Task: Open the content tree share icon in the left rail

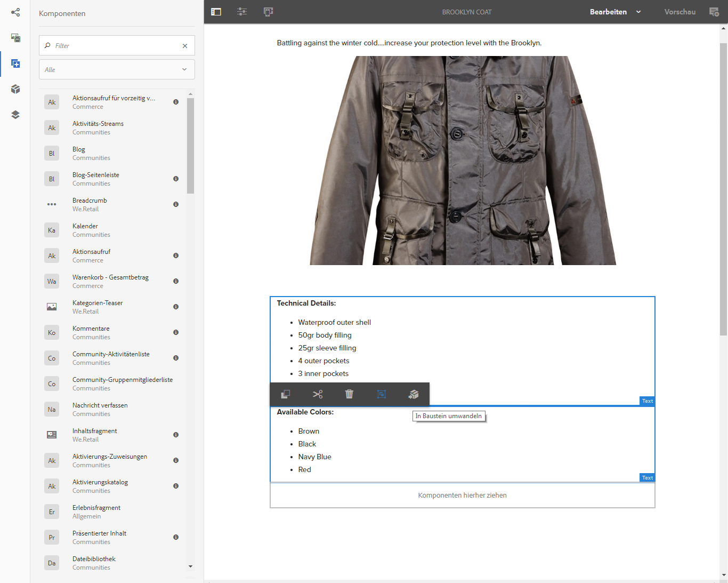Action: click(15, 12)
